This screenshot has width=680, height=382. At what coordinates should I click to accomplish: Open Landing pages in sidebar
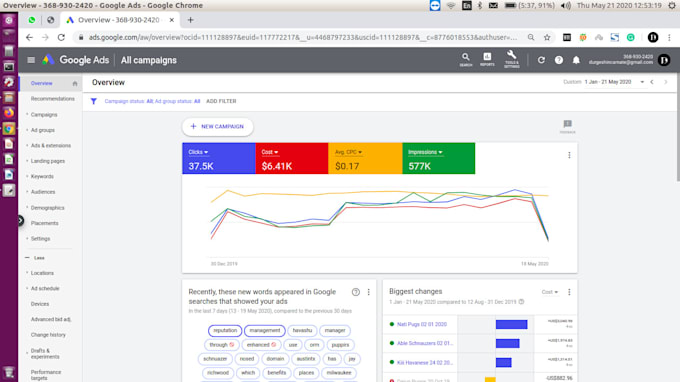48,161
